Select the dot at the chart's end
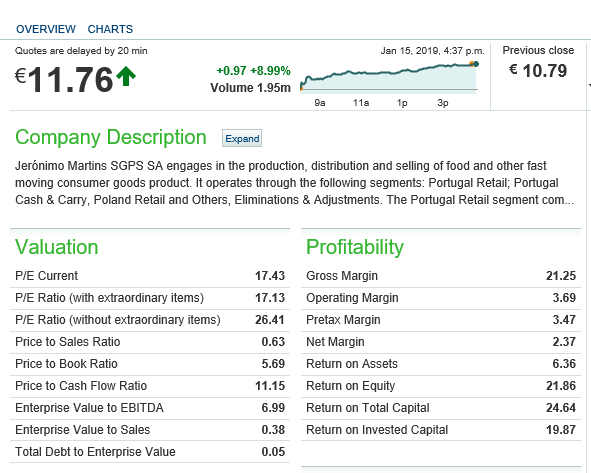 (476, 64)
